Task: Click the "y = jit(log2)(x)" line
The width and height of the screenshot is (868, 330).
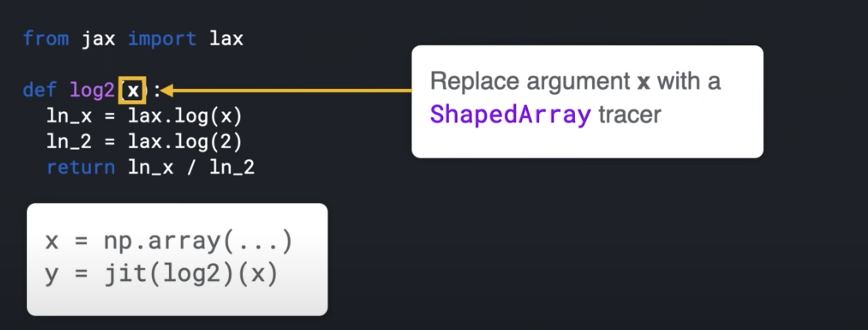Action: coord(161,274)
